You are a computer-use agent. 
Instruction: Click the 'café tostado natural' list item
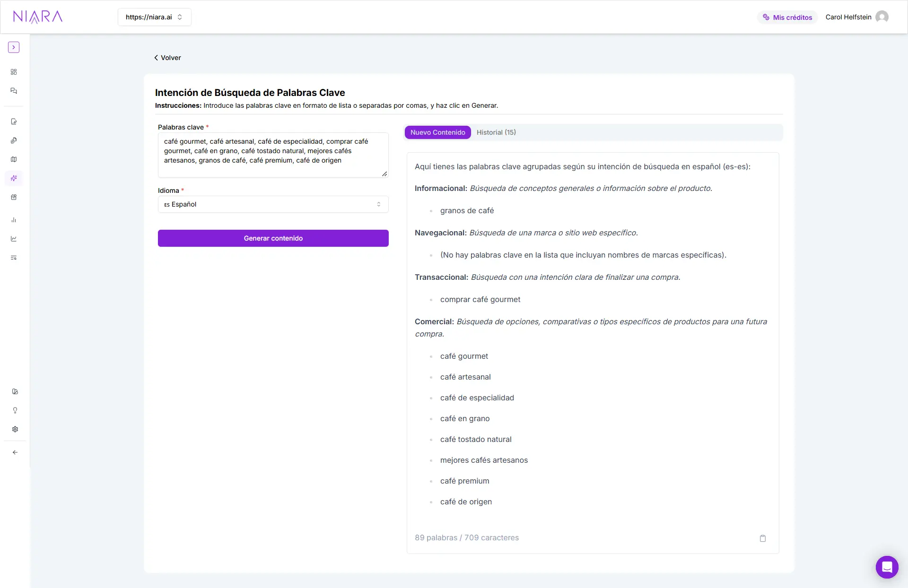pyautogui.click(x=476, y=439)
